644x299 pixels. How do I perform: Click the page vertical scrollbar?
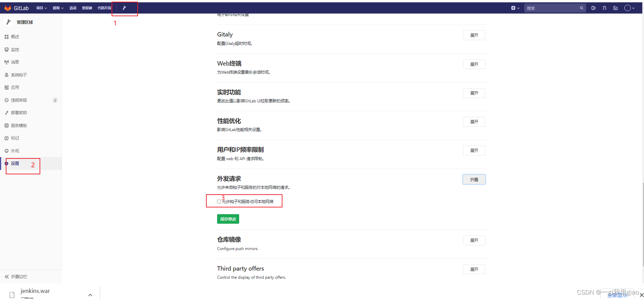(643, 225)
